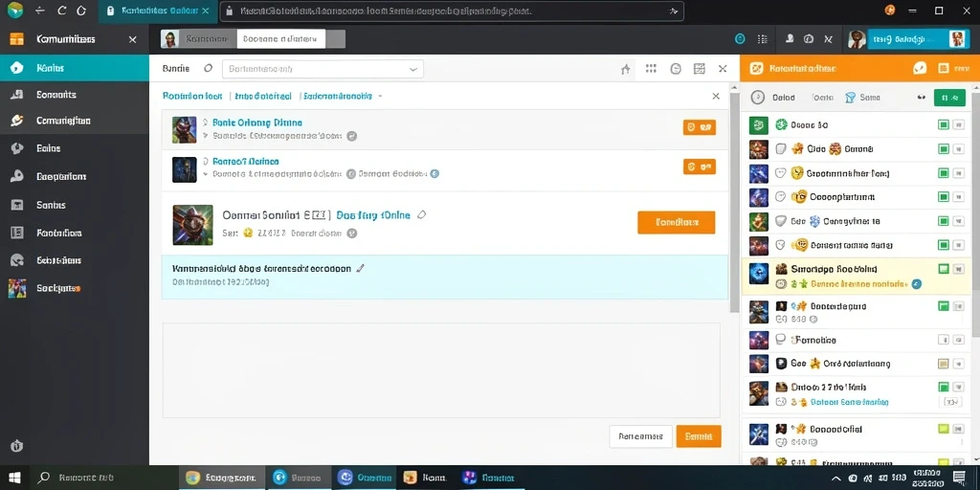980x490 pixels.
Task: Toggle the empty checkbox on the ninth right-panel row
Action: tap(944, 340)
